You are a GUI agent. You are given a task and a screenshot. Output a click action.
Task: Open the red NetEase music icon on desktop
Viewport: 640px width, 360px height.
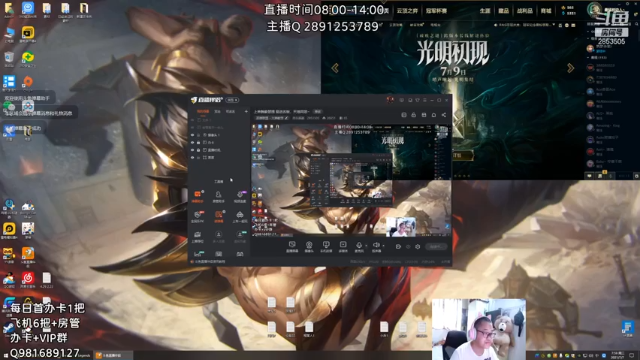pos(28,278)
